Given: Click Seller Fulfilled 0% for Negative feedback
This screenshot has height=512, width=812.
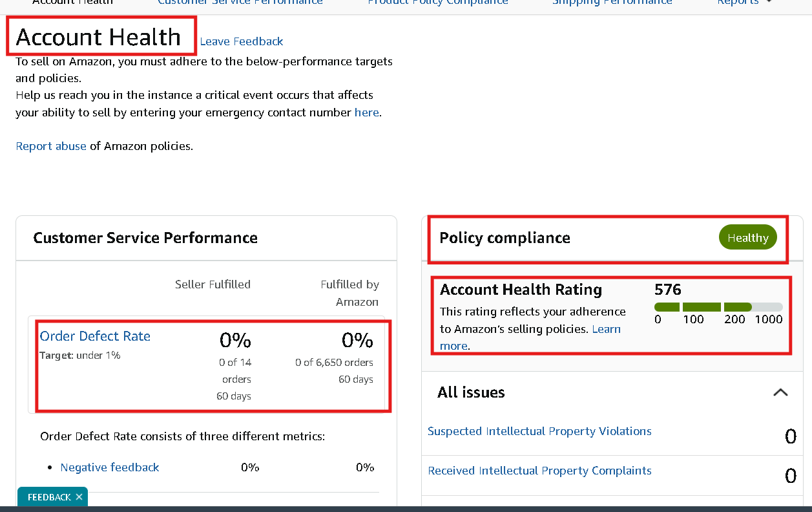Looking at the screenshot, I should click(250, 467).
